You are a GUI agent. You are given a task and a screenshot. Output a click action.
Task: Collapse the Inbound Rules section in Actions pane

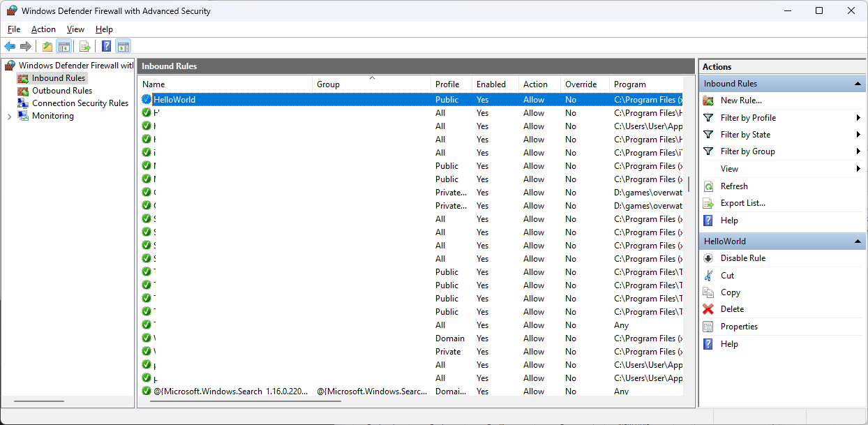(858, 84)
